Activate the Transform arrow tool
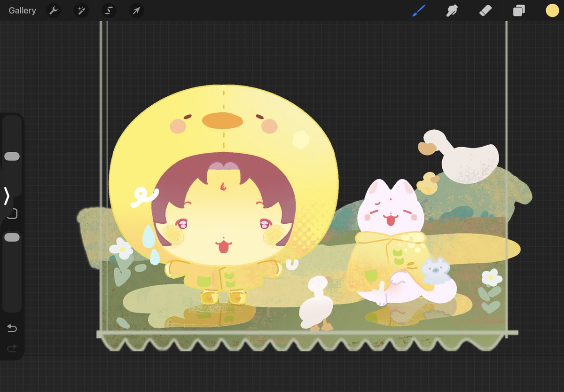The width and height of the screenshot is (564, 392). 137,10
